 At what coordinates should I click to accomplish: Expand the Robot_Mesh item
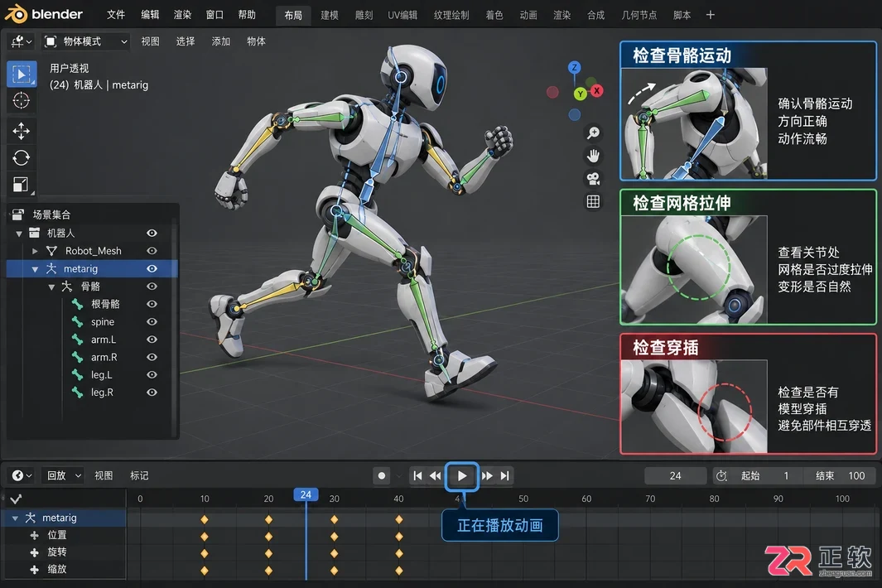pyautogui.click(x=35, y=251)
